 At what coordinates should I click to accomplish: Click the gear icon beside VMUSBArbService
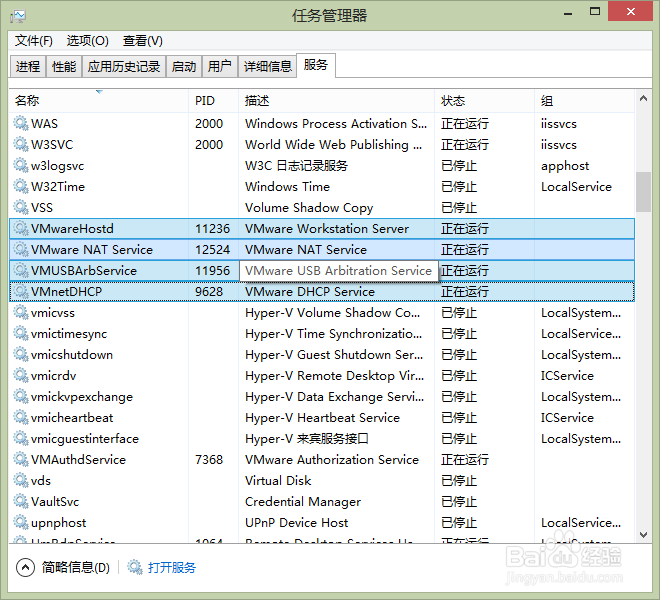click(20, 270)
